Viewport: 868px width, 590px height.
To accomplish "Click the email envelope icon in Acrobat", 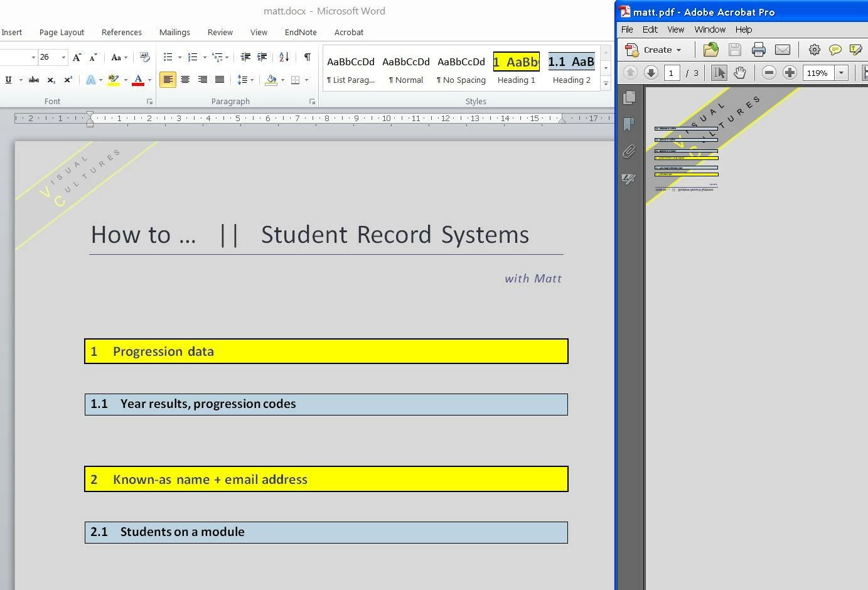I will click(783, 50).
